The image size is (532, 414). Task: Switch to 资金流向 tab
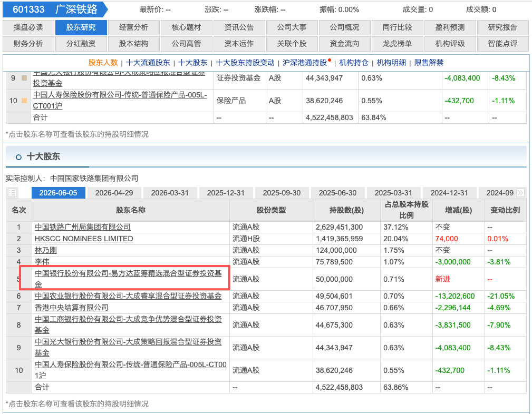[x=344, y=44]
